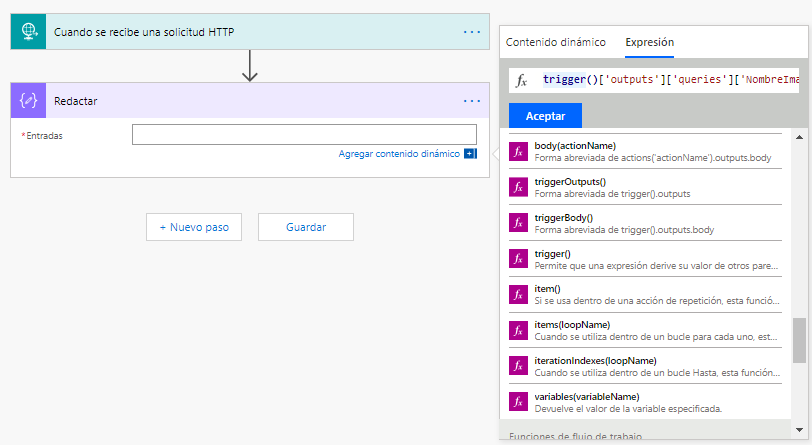
Task: Click the Redactar compose curly-braces icon
Action: 29,101
